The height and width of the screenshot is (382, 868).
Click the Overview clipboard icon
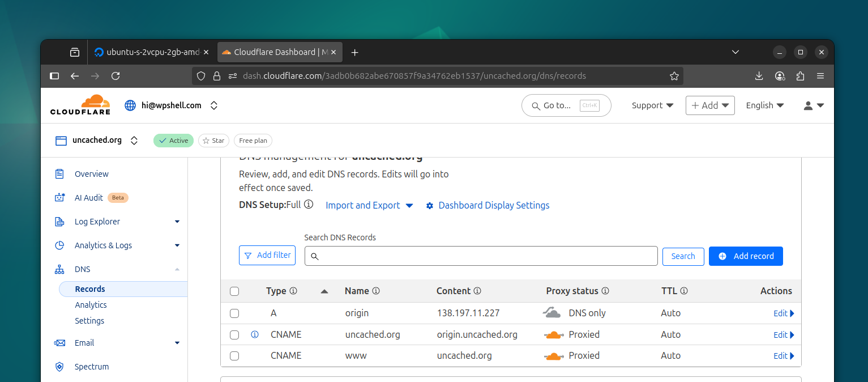[59, 174]
